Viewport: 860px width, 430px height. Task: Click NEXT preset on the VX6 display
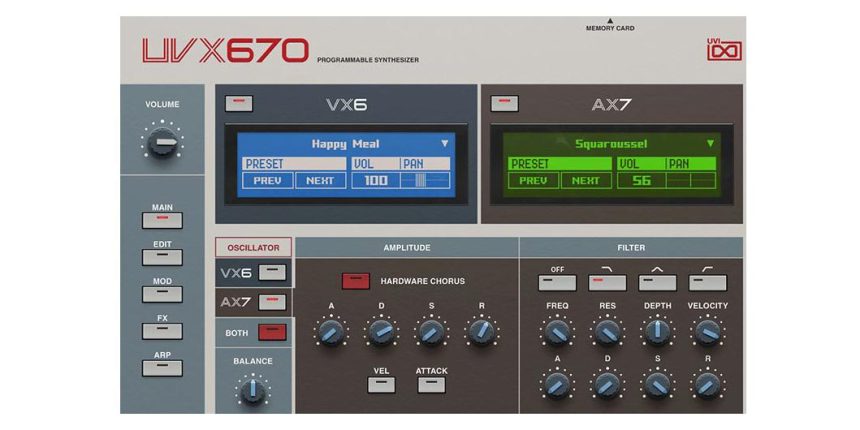(x=320, y=181)
